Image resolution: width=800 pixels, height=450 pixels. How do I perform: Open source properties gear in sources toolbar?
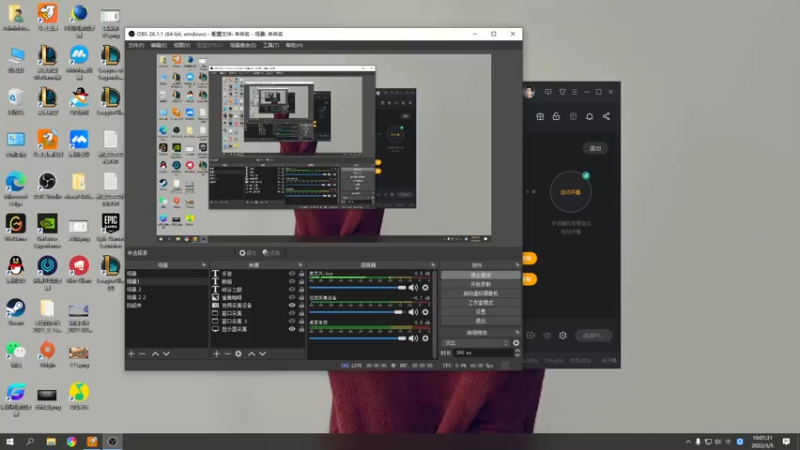(238, 354)
